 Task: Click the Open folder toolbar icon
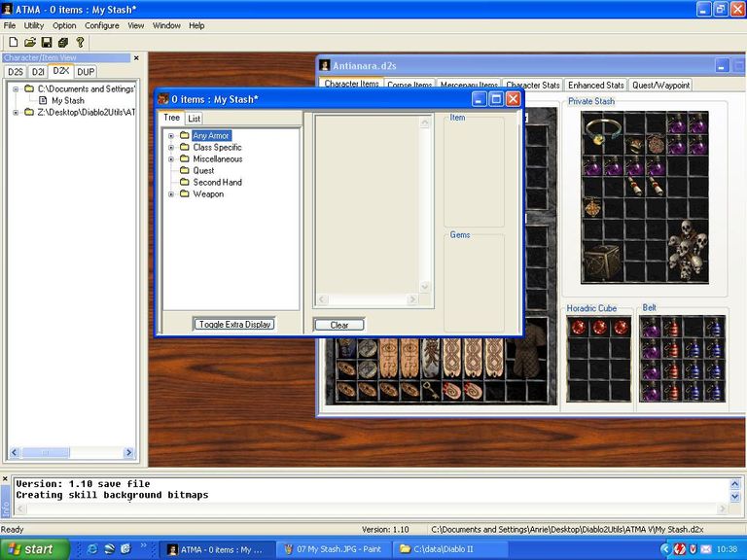pos(30,43)
